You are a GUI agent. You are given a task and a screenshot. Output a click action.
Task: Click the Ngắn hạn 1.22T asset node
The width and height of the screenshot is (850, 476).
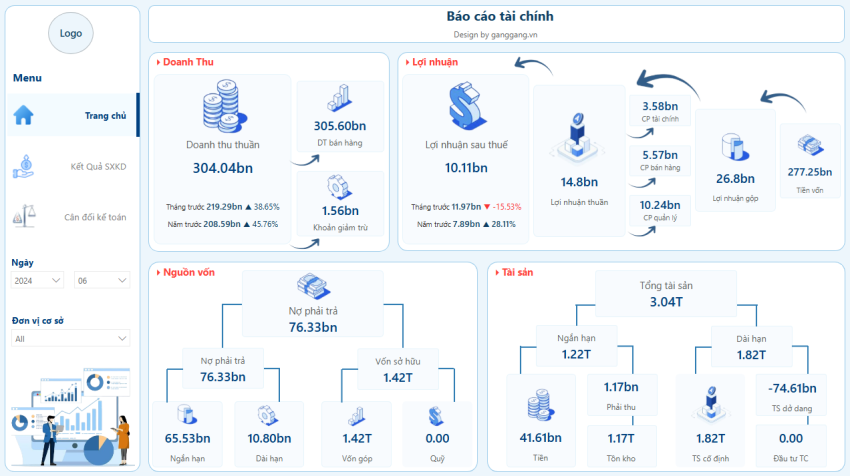pyautogui.click(x=576, y=346)
